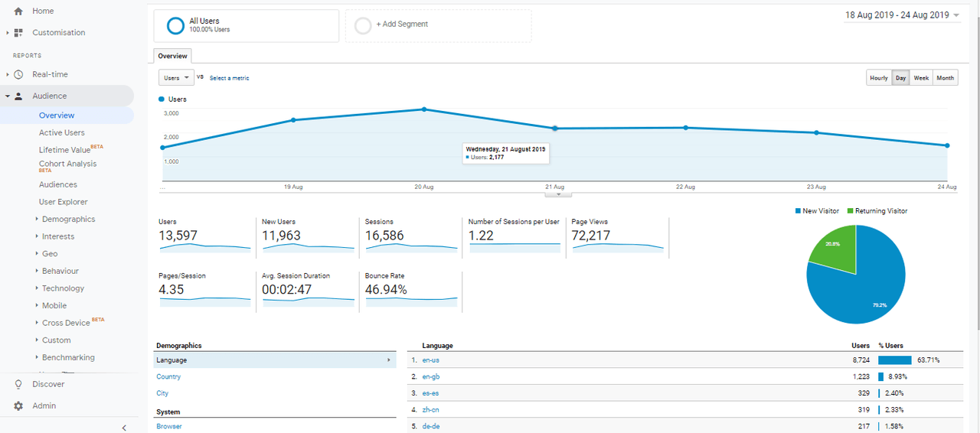
Task: Click the 'Select a metric' link
Action: [229, 78]
